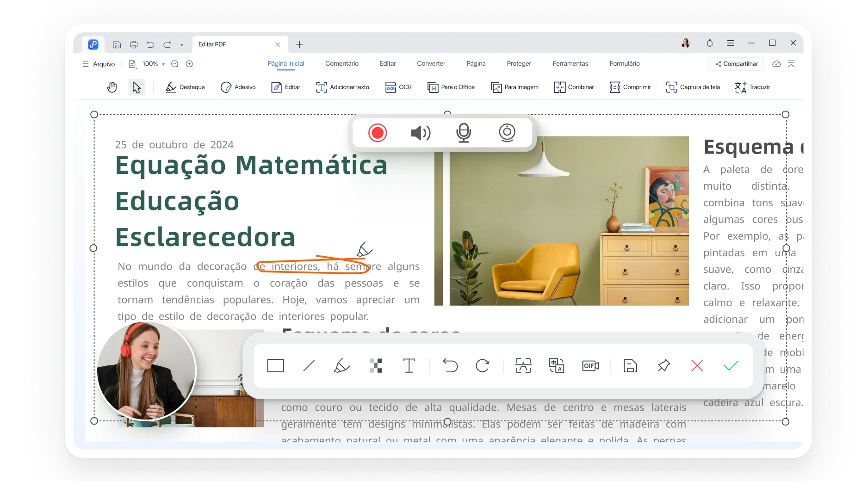This screenshot has width=868, height=481.
Task: Click the Compartilhar button
Action: tap(737, 64)
